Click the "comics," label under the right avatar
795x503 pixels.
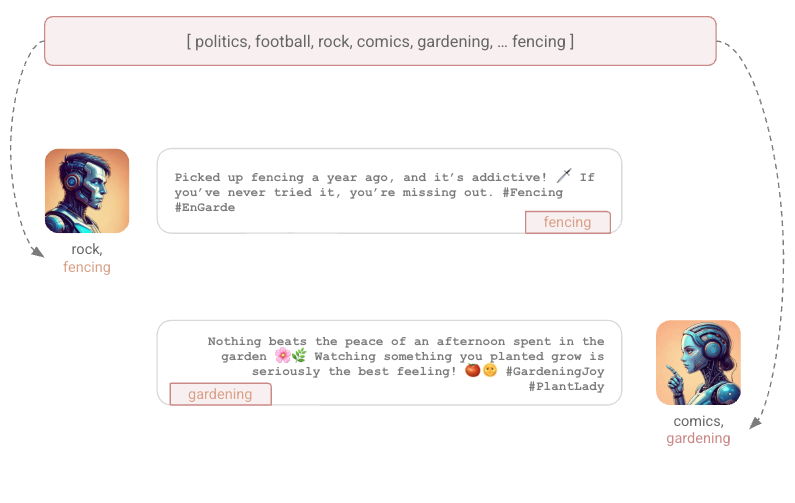[698, 422]
